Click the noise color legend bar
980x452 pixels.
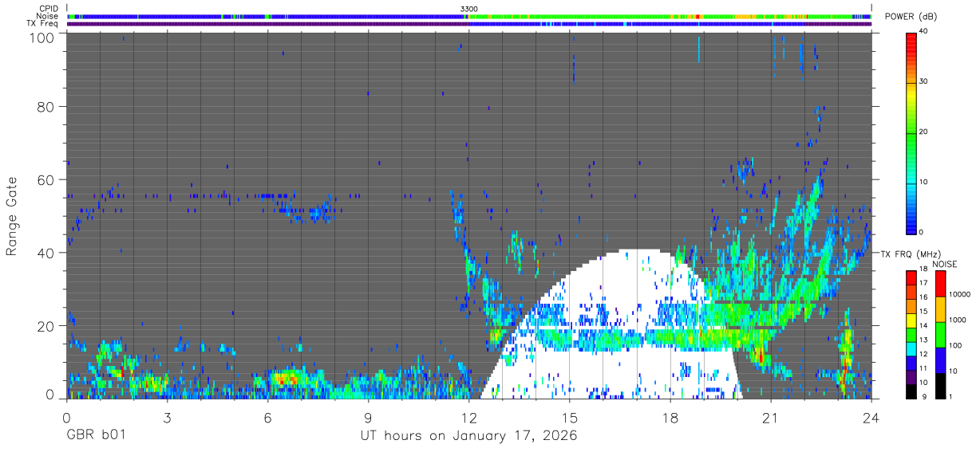pyautogui.click(x=940, y=335)
